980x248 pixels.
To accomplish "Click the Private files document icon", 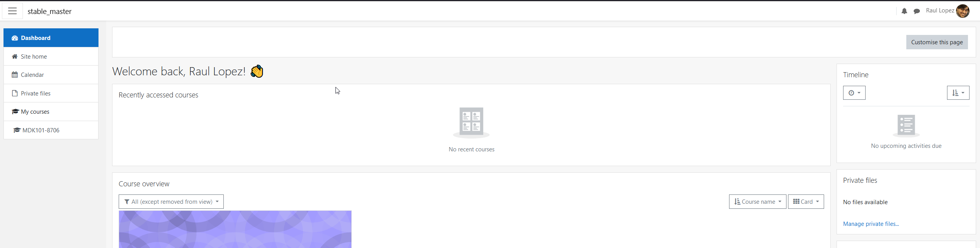I will (x=15, y=93).
